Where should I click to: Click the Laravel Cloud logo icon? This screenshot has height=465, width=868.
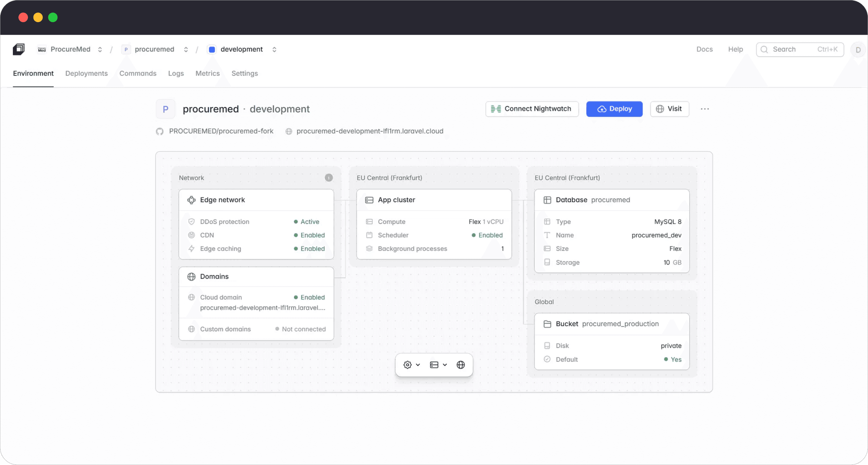click(19, 49)
